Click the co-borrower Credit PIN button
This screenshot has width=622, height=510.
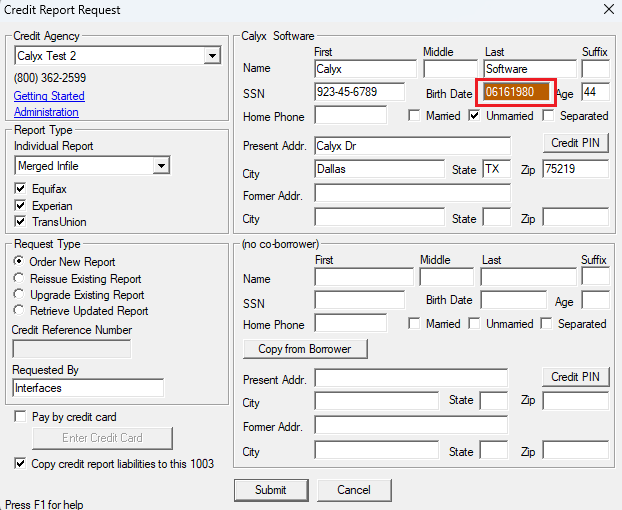click(x=576, y=377)
